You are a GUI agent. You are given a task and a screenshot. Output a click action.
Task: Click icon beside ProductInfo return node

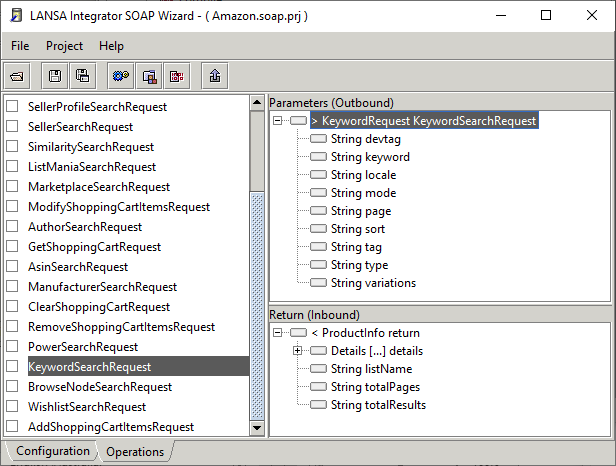click(x=299, y=333)
